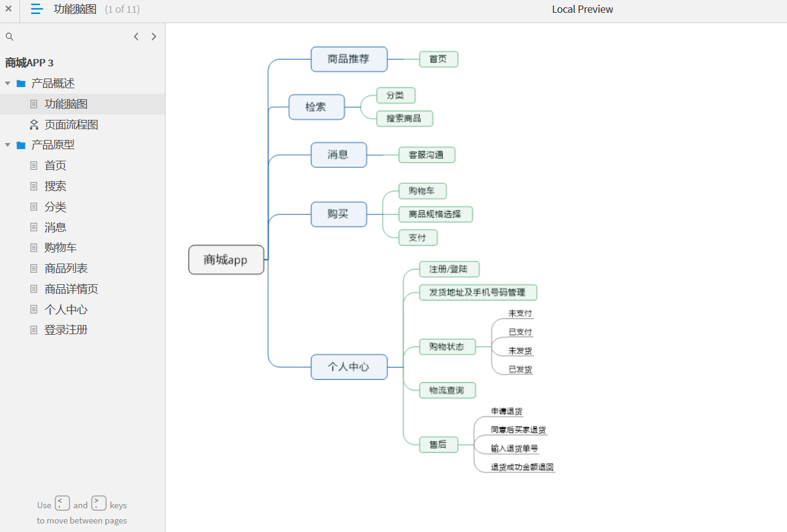Click the 同意后买家退货 text item
This screenshot has width=787, height=532.
pyautogui.click(x=519, y=430)
